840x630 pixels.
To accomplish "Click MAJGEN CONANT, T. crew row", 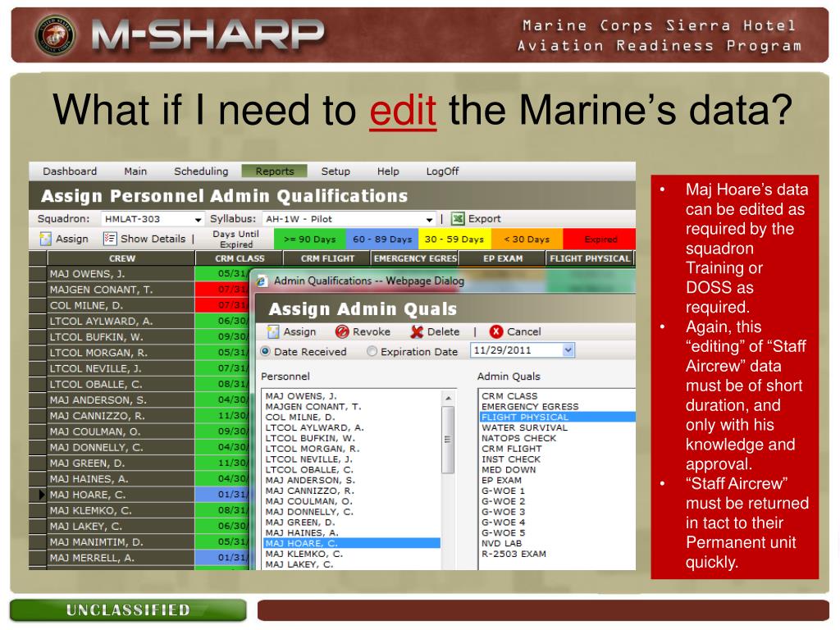I will pos(121,290).
